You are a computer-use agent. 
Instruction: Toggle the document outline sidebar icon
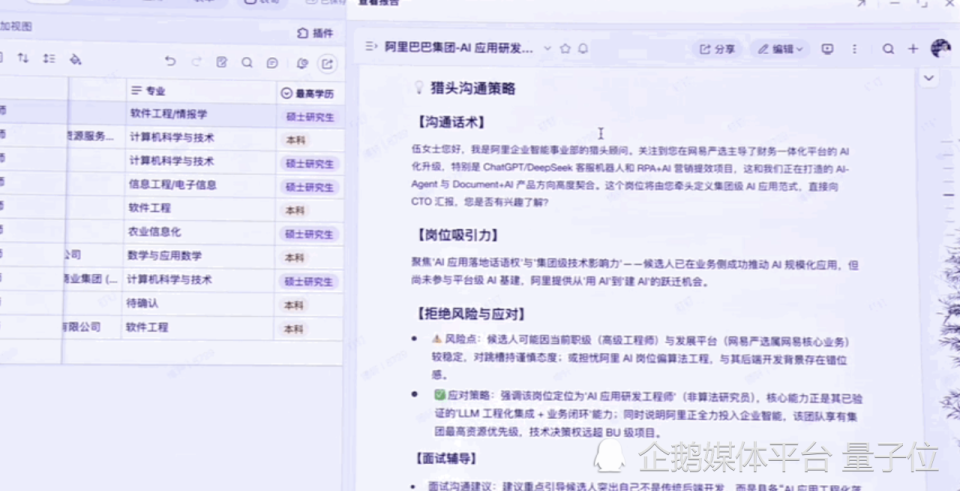370,47
